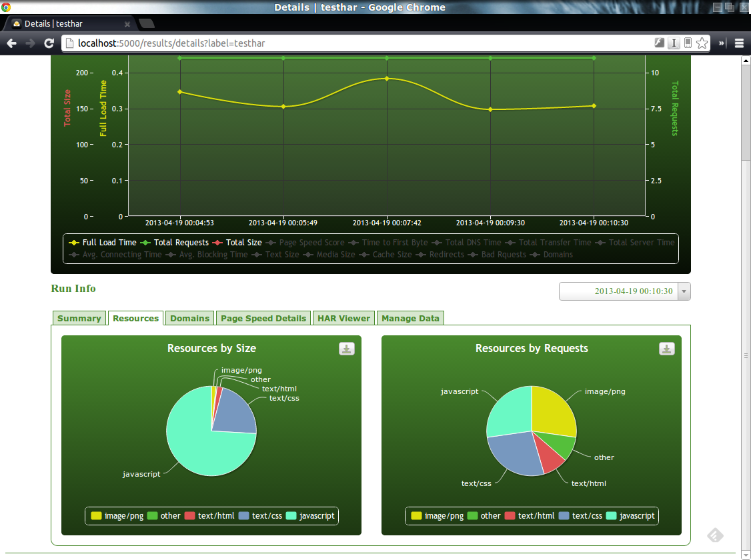
Task: Reload the page with the refresh icon
Action: tap(49, 43)
